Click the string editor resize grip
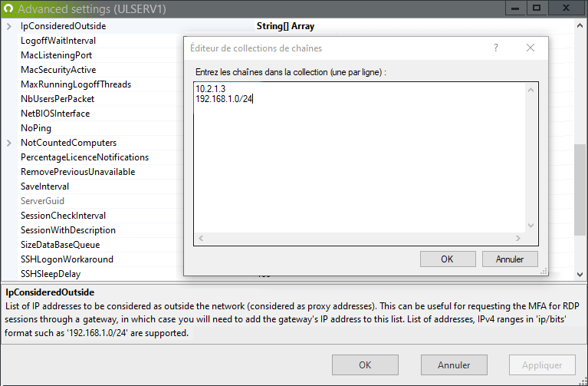 [544, 272]
